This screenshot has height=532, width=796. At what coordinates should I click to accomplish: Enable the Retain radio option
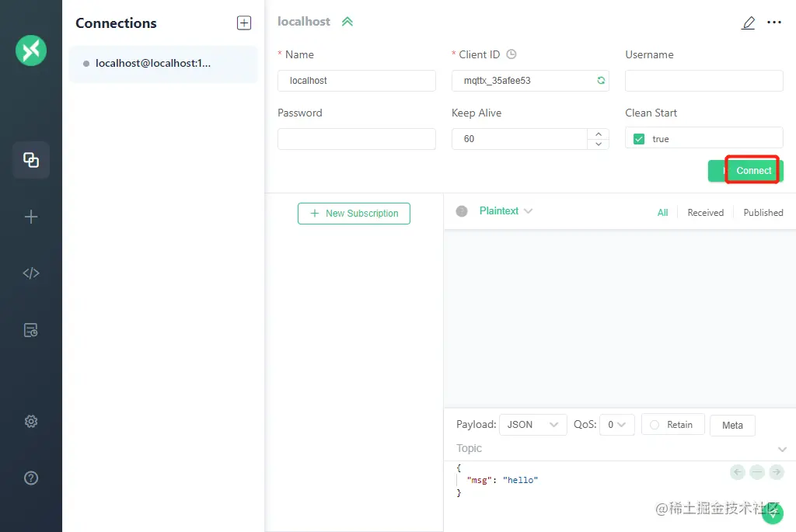pyautogui.click(x=655, y=425)
